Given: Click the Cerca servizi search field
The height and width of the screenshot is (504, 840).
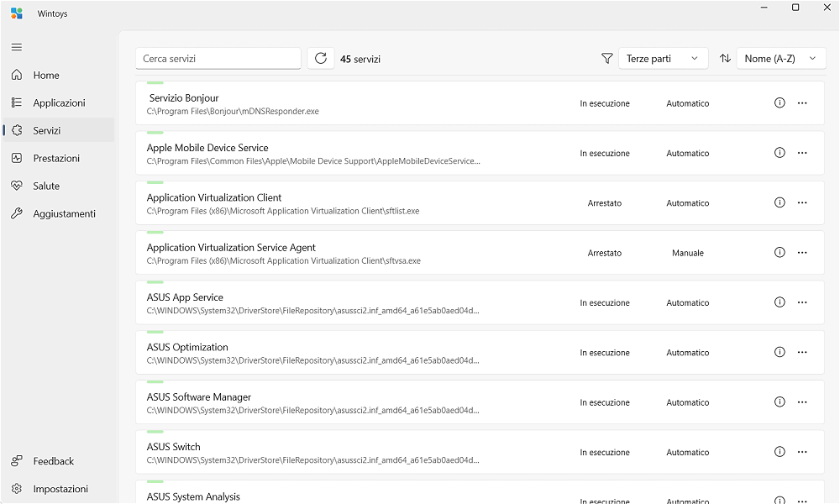Looking at the screenshot, I should click(x=218, y=59).
